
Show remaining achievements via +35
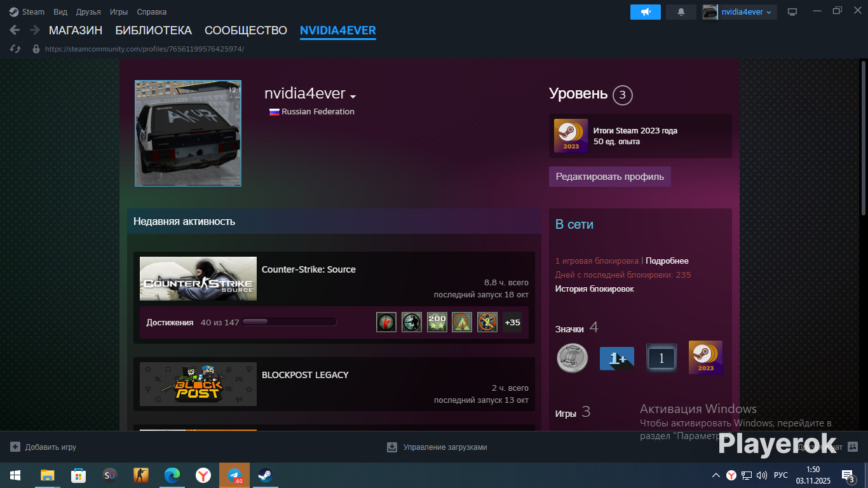tap(512, 322)
